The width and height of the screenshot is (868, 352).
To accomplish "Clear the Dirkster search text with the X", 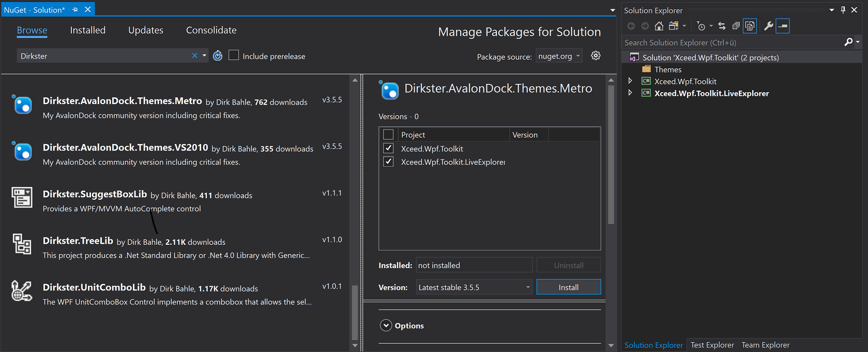I will point(194,55).
